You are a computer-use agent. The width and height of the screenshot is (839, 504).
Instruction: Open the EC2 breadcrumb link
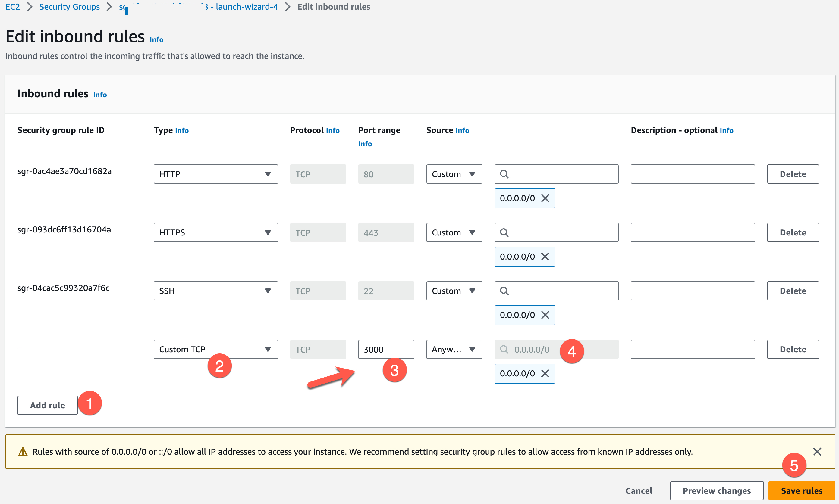pyautogui.click(x=13, y=7)
